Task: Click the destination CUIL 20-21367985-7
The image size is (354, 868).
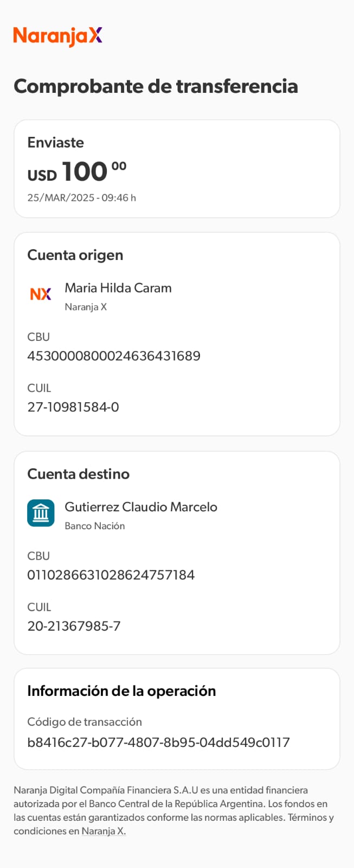Action: [x=74, y=626]
